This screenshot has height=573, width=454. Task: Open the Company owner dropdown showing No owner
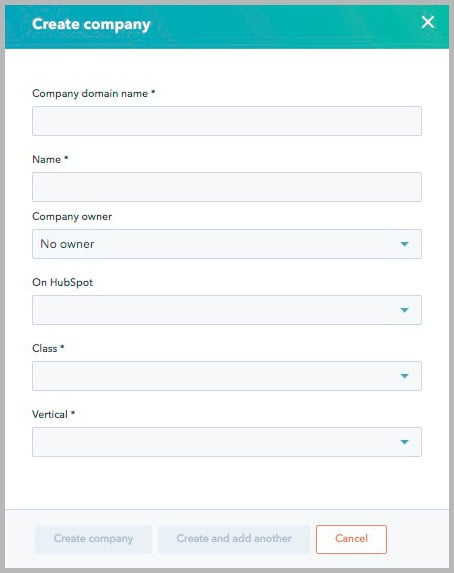[227, 244]
